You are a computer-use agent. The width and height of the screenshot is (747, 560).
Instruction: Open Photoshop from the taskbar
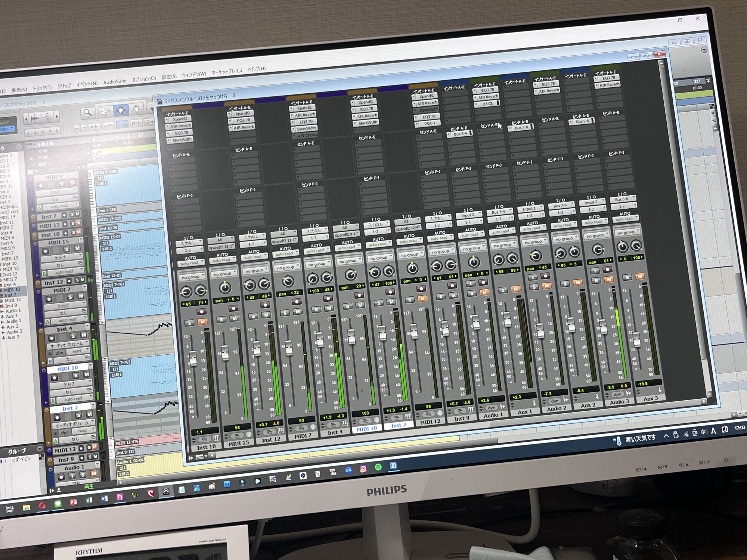pos(227,484)
